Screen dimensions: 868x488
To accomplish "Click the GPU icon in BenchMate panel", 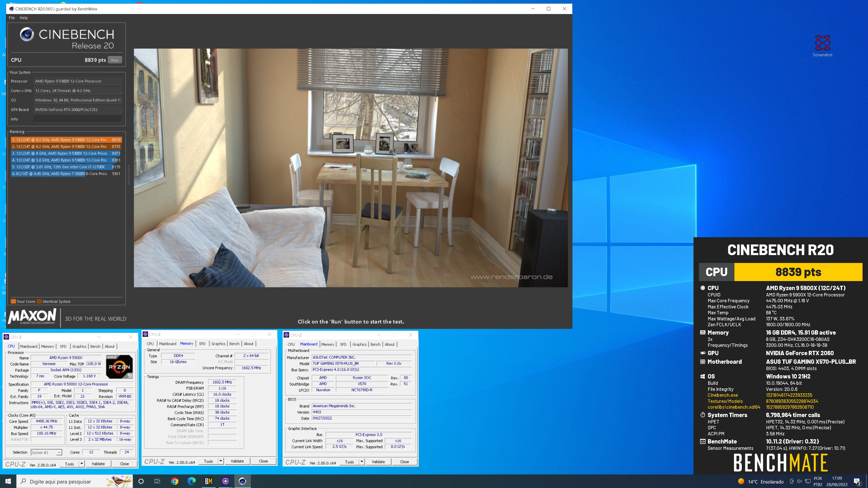I will pos(703,353).
